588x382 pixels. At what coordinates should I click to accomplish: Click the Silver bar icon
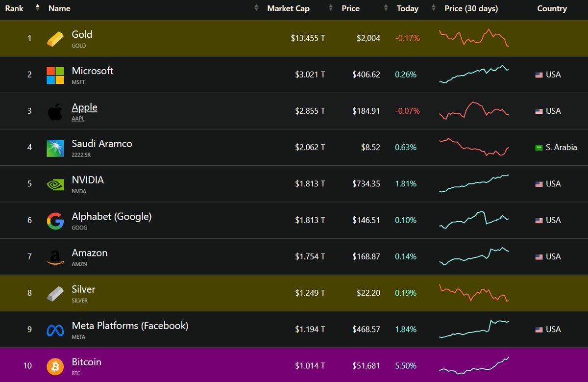click(55, 294)
